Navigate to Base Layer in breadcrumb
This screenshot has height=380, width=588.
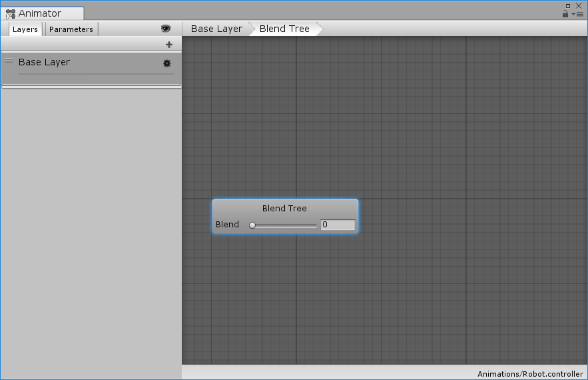pyautogui.click(x=216, y=29)
